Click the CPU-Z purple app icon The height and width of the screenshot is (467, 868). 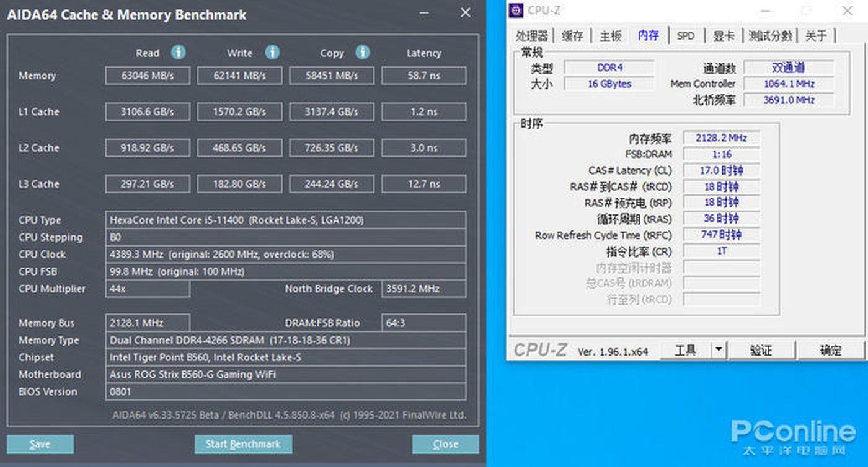point(516,11)
